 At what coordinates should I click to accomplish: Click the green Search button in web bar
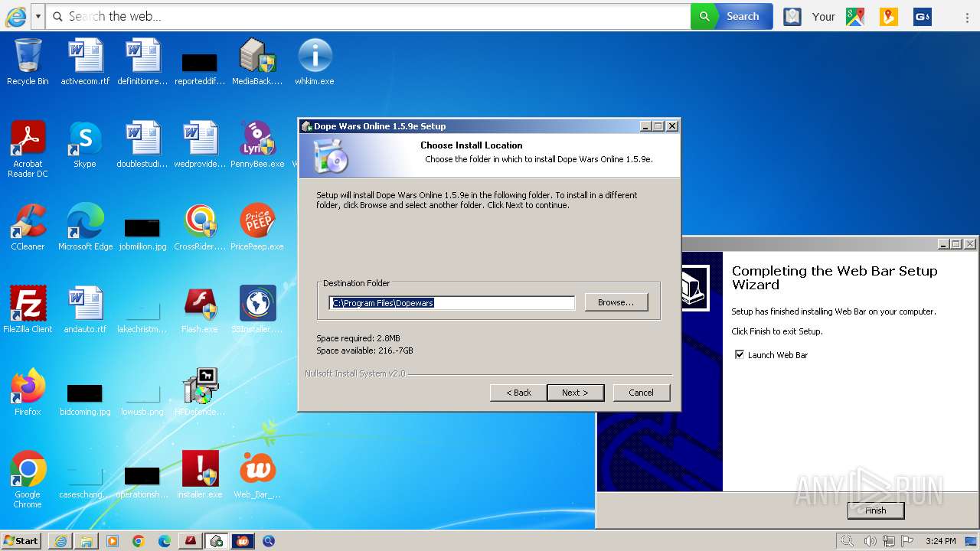coord(731,16)
